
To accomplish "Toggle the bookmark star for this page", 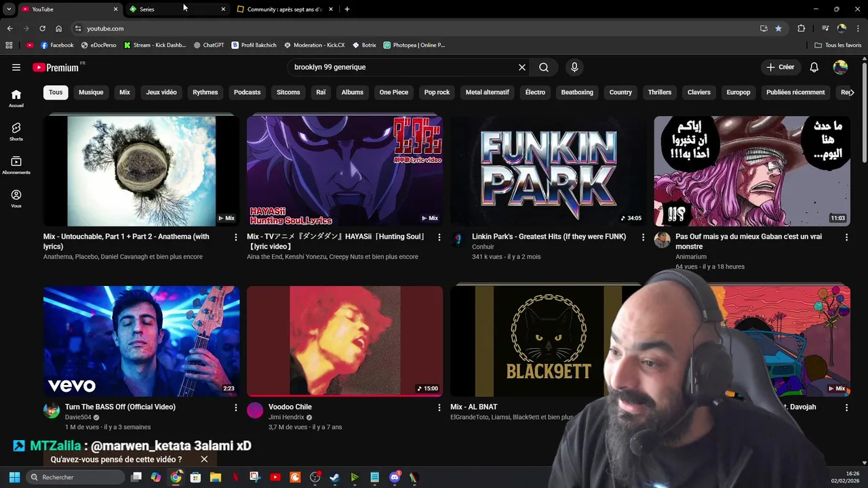I will coord(778,28).
